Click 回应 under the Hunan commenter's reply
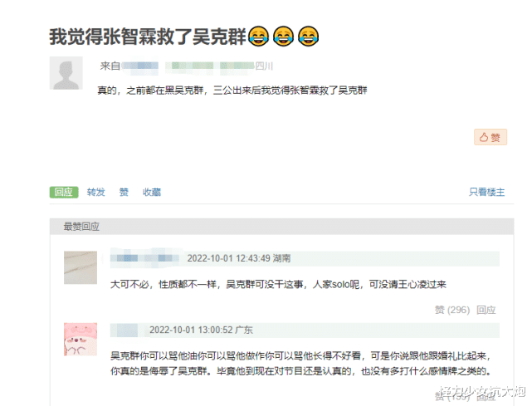Viewport: 532px width, 406px height. point(486,310)
